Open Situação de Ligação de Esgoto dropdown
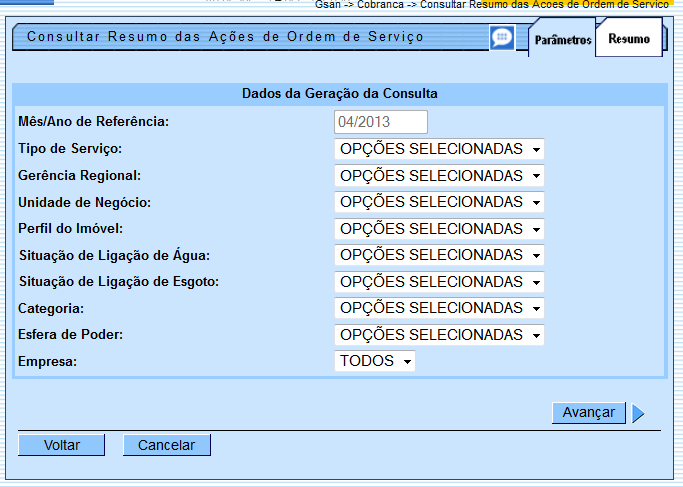 [440, 282]
